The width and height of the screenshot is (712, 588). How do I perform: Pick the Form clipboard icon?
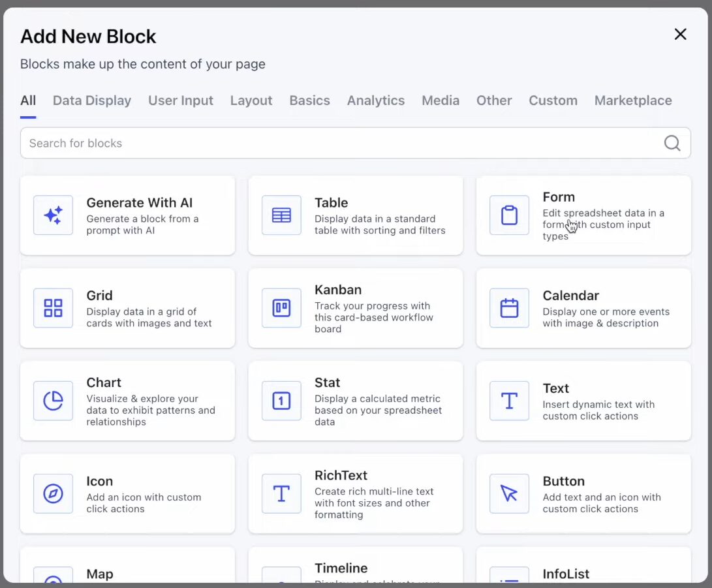pos(510,215)
